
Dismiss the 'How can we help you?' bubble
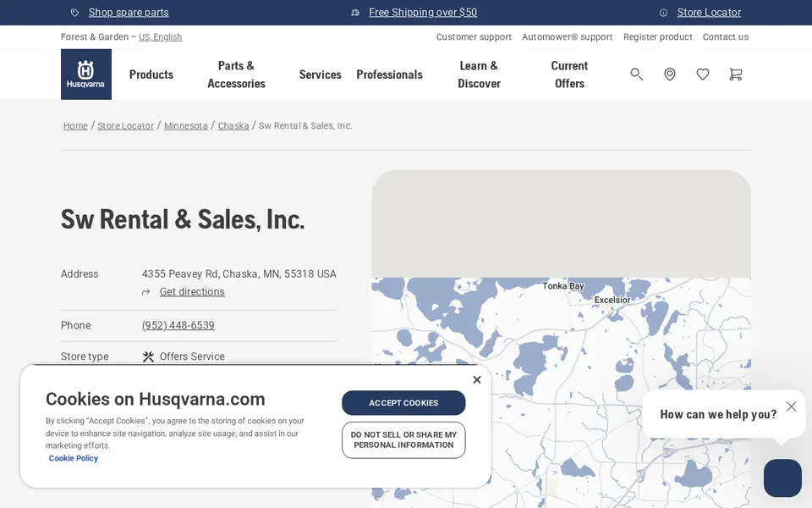click(791, 406)
